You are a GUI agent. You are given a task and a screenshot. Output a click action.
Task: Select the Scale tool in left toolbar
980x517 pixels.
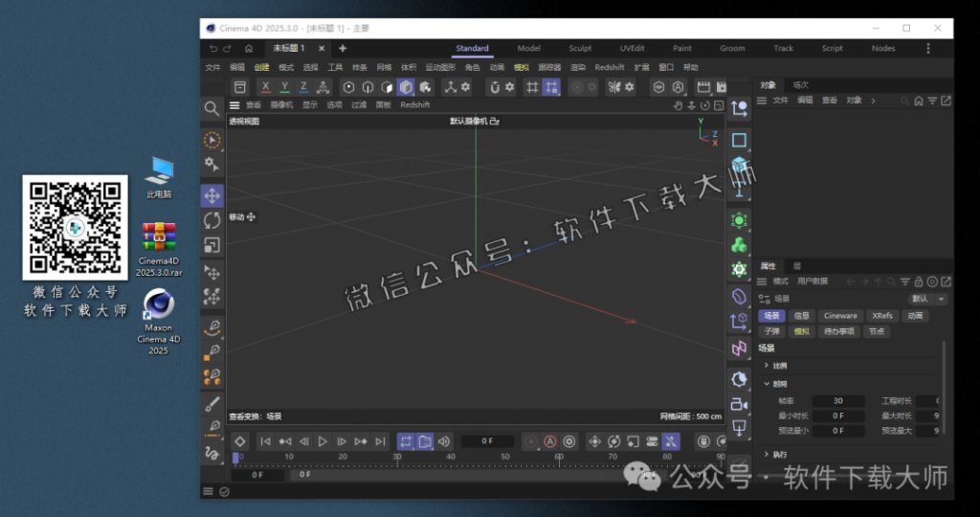click(212, 245)
